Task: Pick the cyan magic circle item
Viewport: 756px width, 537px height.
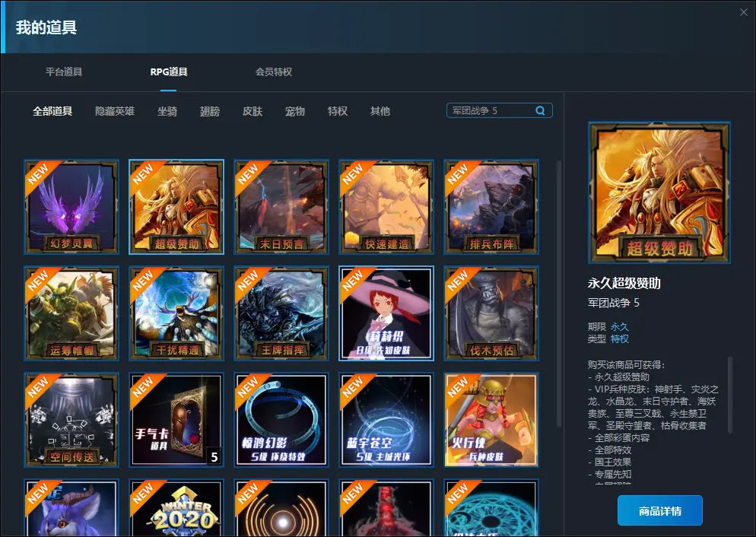Action: coord(491,508)
